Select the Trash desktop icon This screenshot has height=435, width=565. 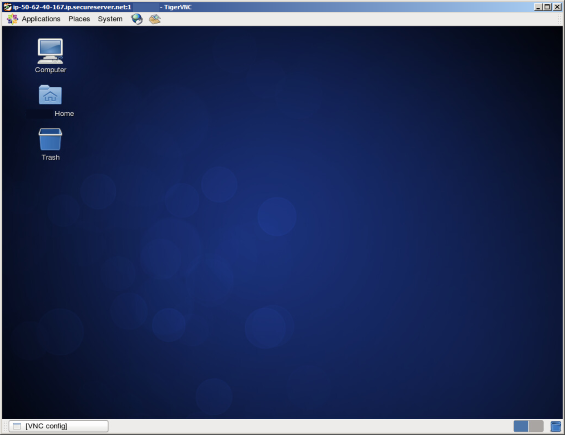pos(50,139)
